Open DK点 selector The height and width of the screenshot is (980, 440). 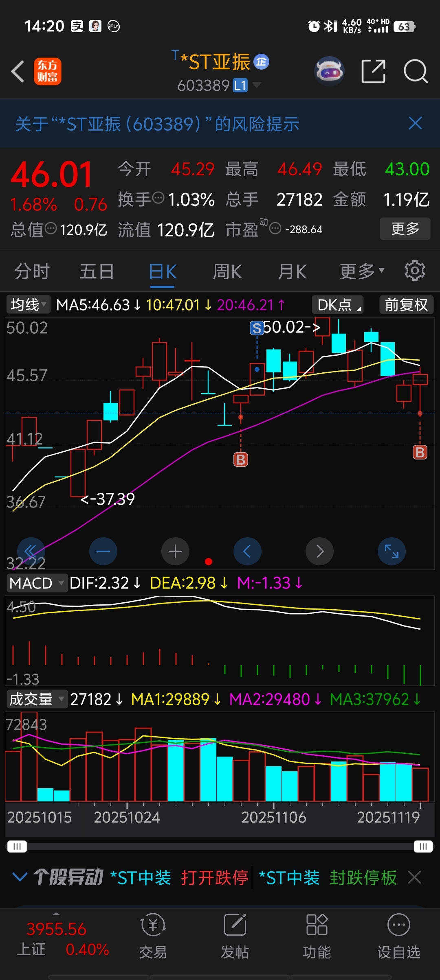[x=338, y=304]
